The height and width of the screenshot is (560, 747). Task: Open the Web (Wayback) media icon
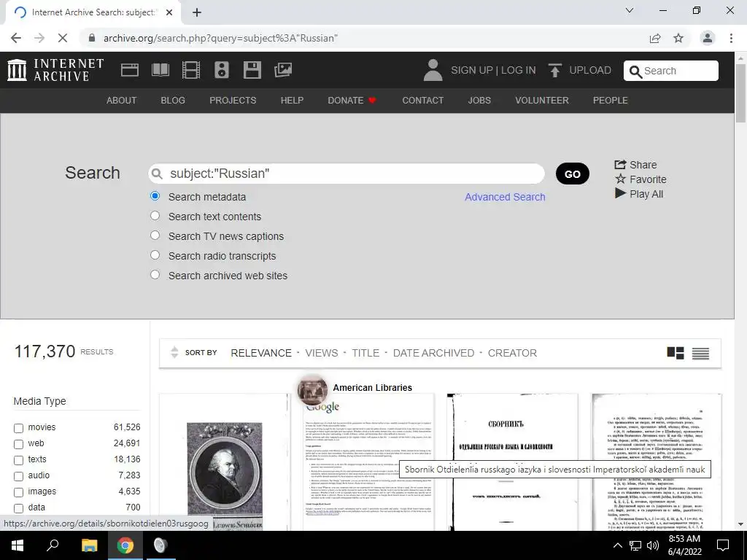click(x=130, y=70)
